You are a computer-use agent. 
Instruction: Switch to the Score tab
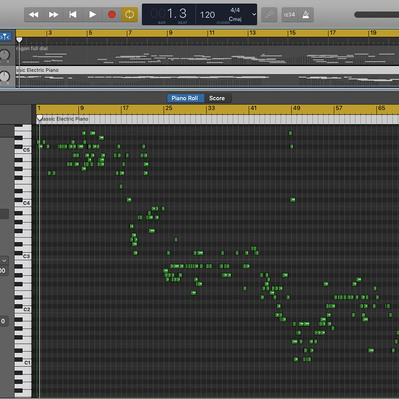(217, 98)
